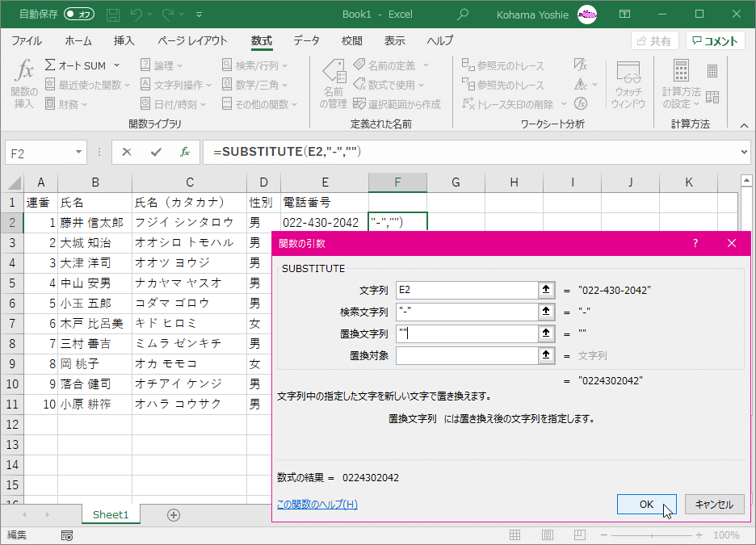This screenshot has height=545, width=756.
Task: Open the Name Box dropdown
Action: 79,152
